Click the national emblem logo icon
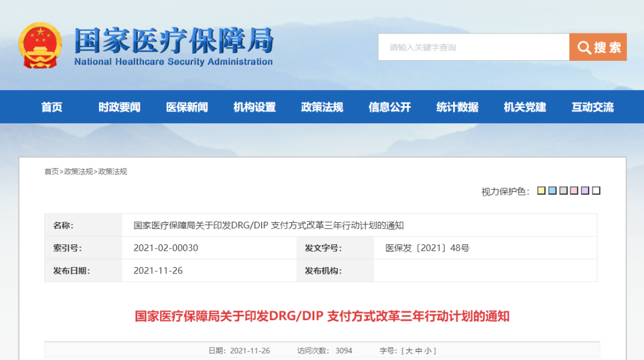 [x=40, y=45]
